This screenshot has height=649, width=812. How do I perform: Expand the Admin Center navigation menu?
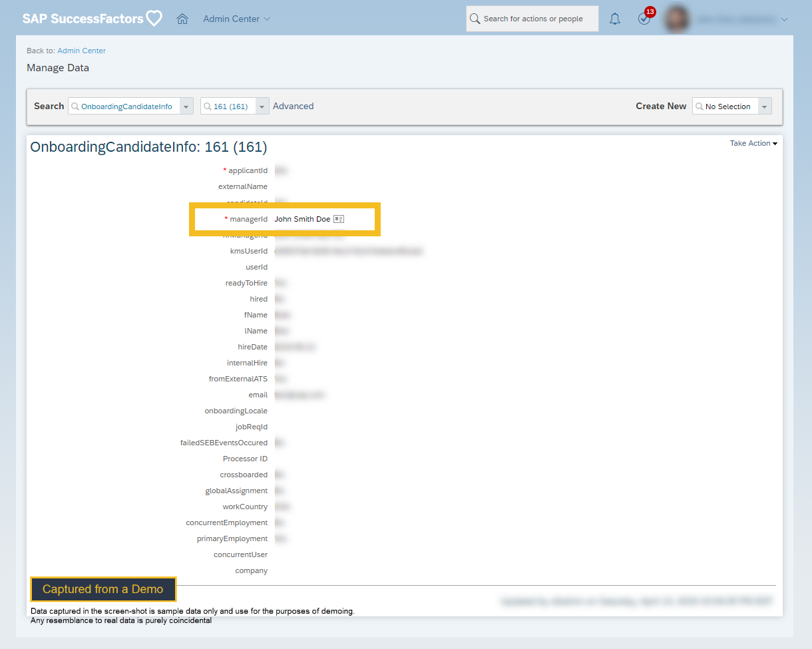pyautogui.click(x=237, y=19)
